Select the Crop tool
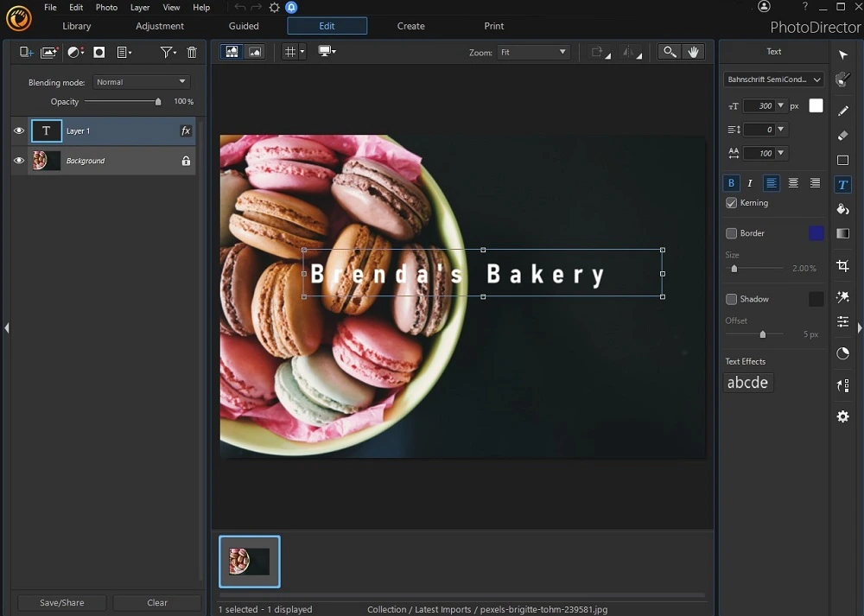 pyautogui.click(x=843, y=265)
